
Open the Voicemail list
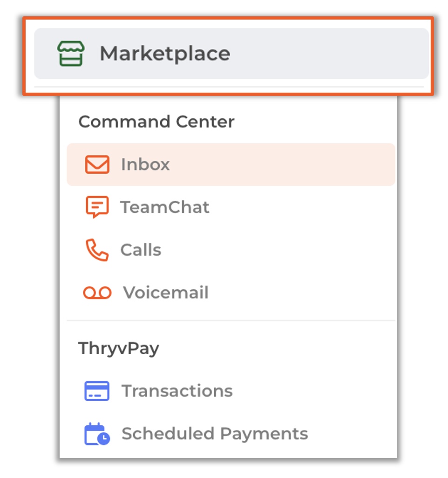166,293
